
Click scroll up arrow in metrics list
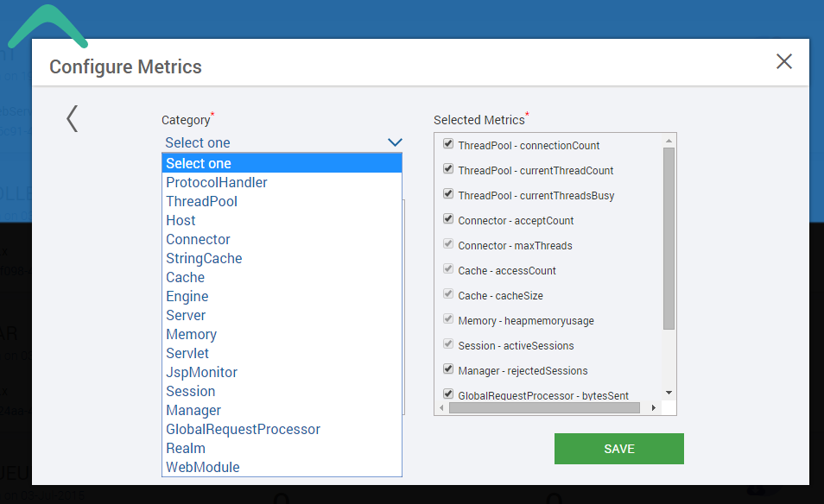tap(669, 140)
